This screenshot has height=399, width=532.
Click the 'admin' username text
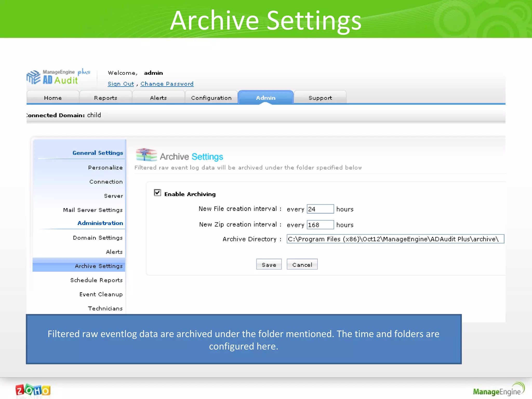tap(154, 73)
